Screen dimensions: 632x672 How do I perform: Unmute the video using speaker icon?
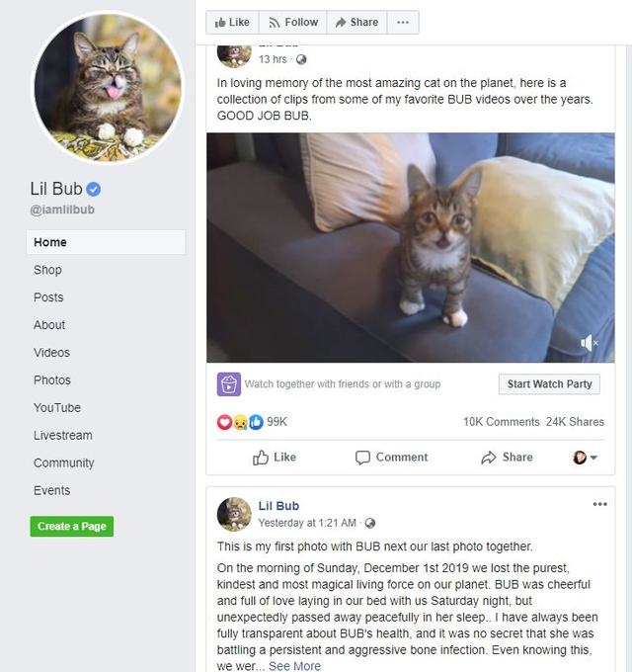tap(590, 343)
